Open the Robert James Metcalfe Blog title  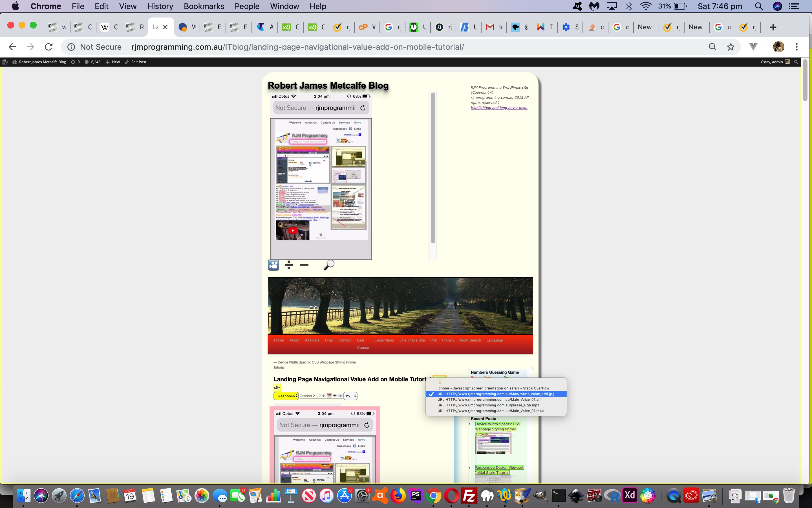coord(328,86)
